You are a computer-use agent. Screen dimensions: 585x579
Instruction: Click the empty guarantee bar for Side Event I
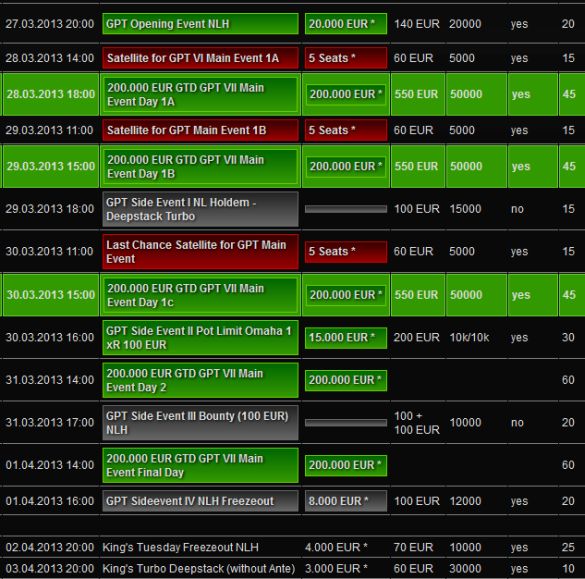tap(346, 209)
